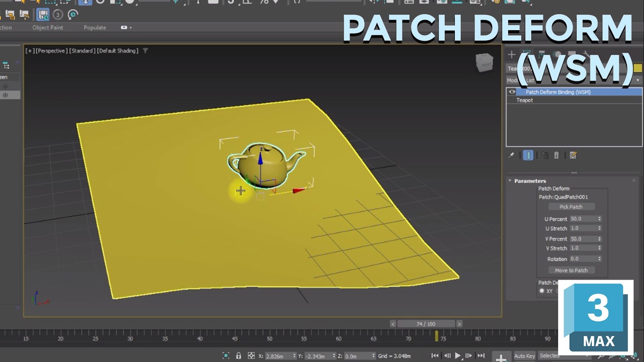
Task: Adjust U Percent spinner arrows
Action: (599, 219)
